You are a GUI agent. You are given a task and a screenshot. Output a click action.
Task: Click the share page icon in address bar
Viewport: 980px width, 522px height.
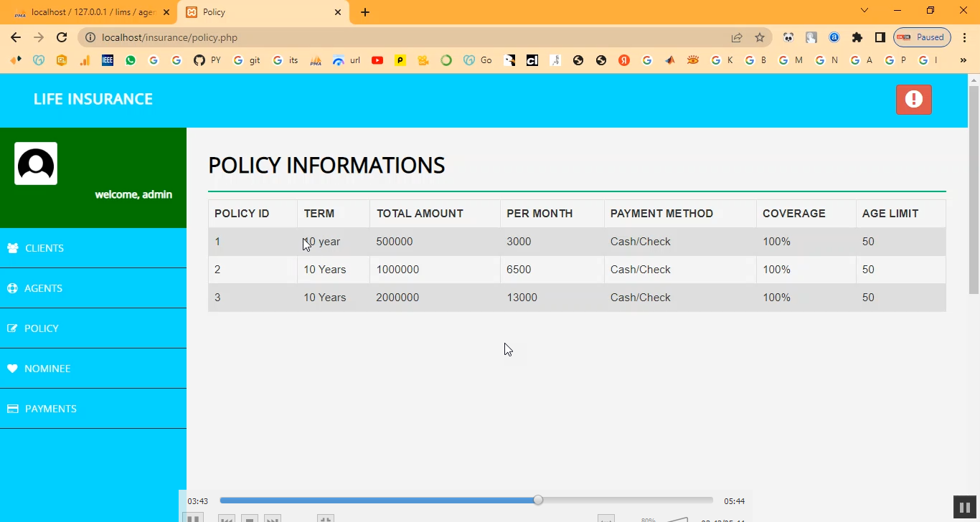(737, 37)
